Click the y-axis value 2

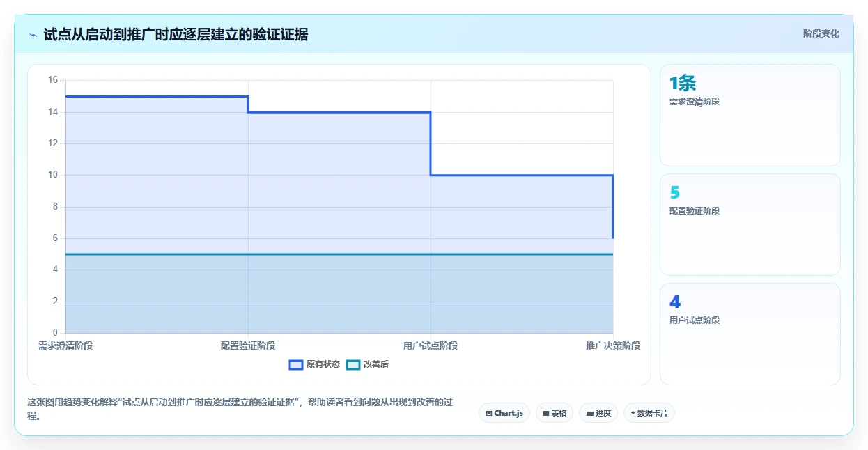click(55, 302)
